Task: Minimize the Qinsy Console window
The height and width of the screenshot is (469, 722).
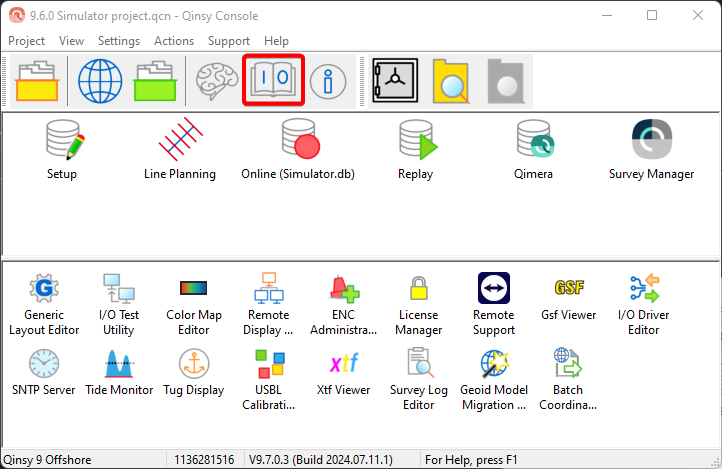Action: 607,15
